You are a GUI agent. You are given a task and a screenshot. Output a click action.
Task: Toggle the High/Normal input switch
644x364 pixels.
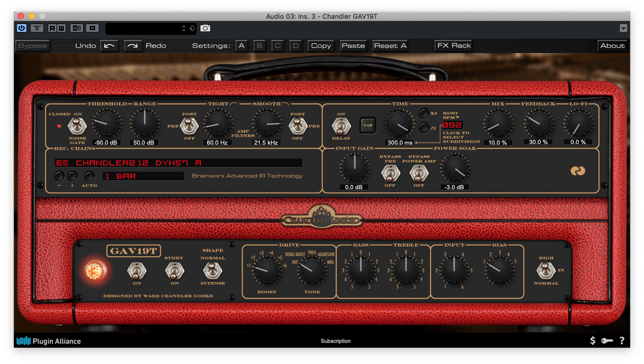545,271
